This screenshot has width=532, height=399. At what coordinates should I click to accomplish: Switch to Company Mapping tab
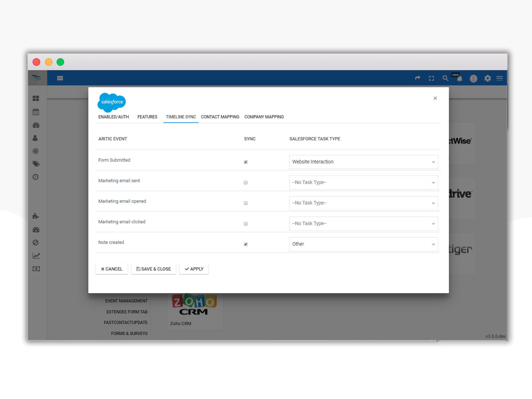[264, 117]
